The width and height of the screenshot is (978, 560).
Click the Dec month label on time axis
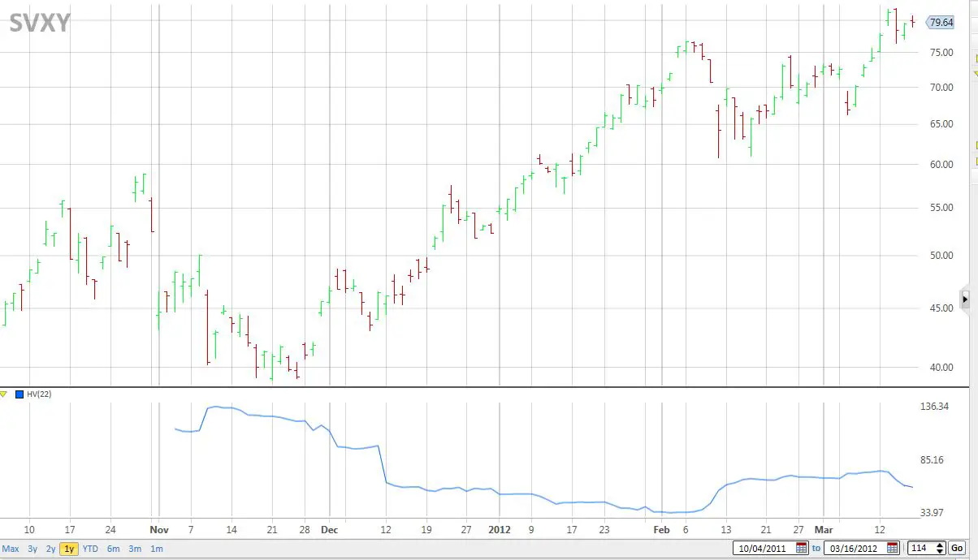pyautogui.click(x=329, y=529)
